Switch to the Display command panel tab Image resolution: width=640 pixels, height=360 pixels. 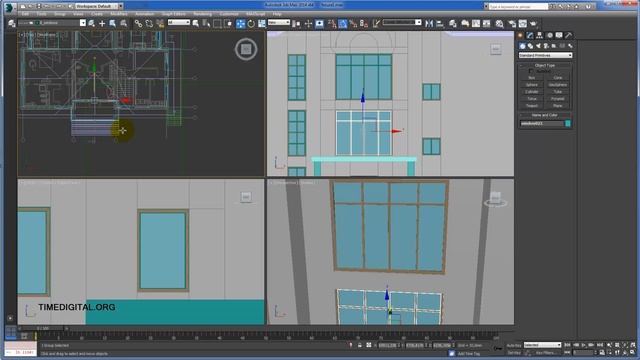pos(559,35)
